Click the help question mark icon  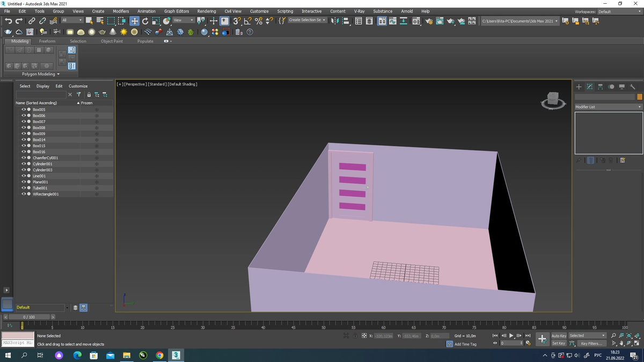click(250, 32)
